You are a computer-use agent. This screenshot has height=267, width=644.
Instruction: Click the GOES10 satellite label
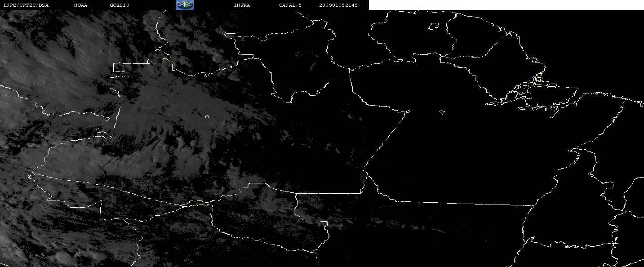119,5
